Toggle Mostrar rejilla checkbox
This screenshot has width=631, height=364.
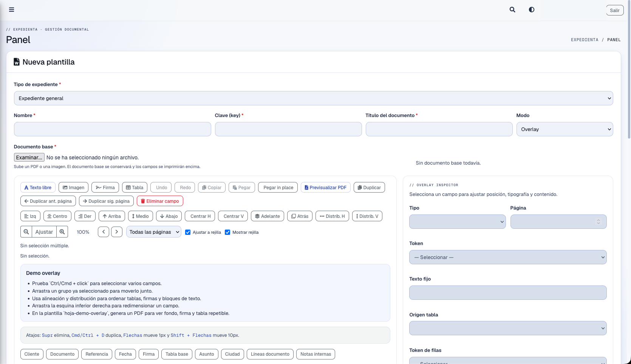click(x=227, y=232)
